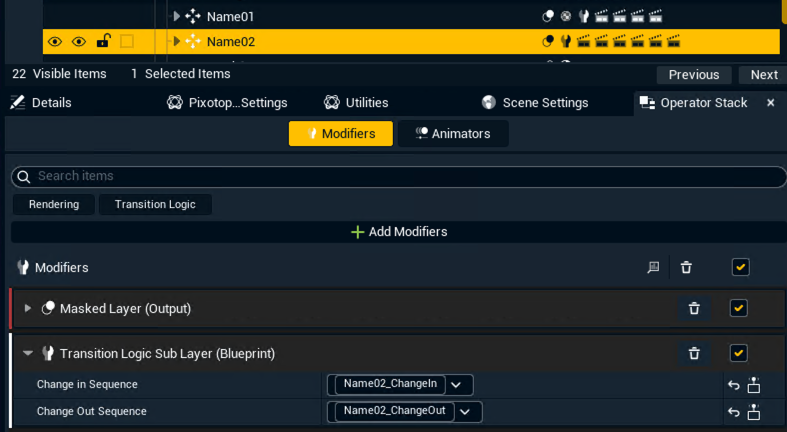The height and width of the screenshot is (432, 787).
Task: Click the move-arrows icon beside Name02
Action: (193, 41)
